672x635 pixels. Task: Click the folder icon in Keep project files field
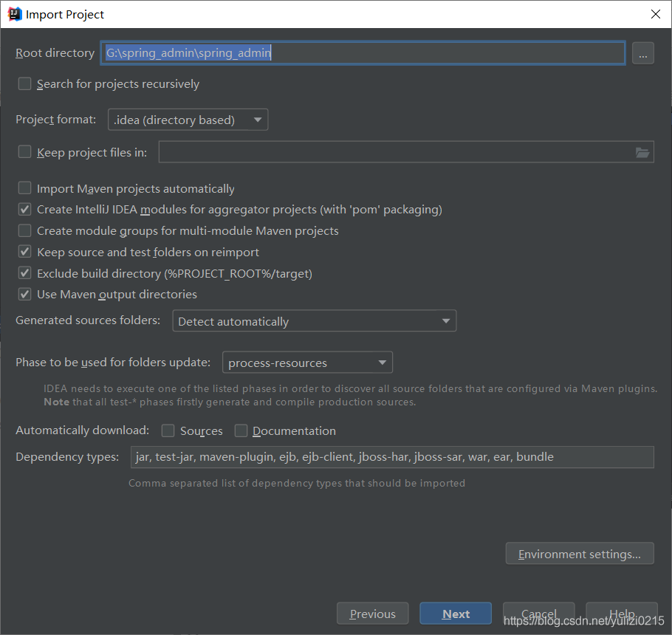click(x=642, y=153)
